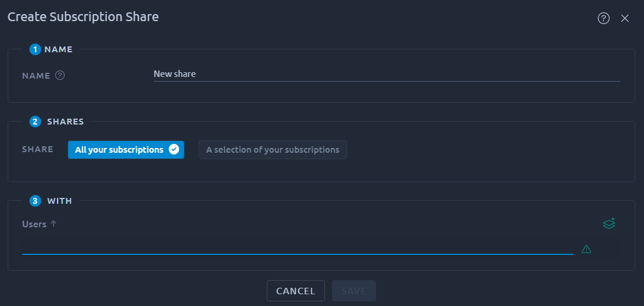This screenshot has width=644, height=306.
Task: Click the checkmark inside All your subscriptions
Action: (174, 150)
